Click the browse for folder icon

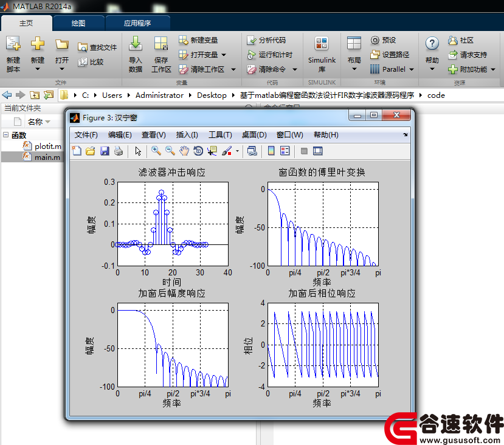[49, 95]
